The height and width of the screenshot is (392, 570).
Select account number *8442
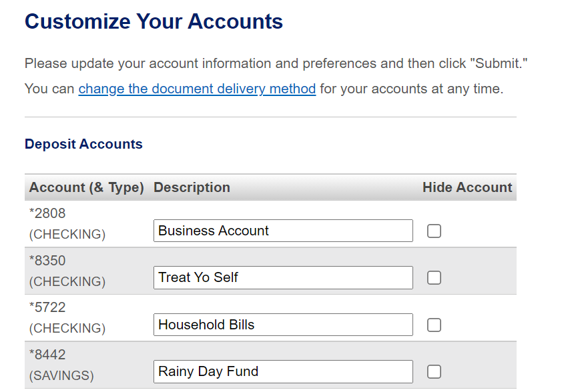[x=47, y=355]
